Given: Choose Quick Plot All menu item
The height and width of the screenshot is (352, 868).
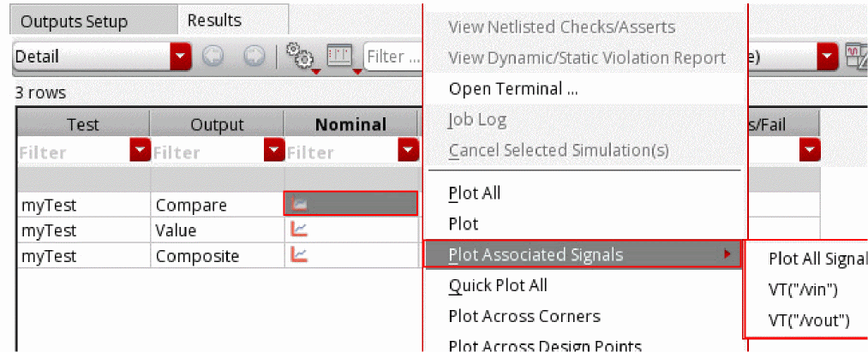Looking at the screenshot, I should click(x=498, y=285).
